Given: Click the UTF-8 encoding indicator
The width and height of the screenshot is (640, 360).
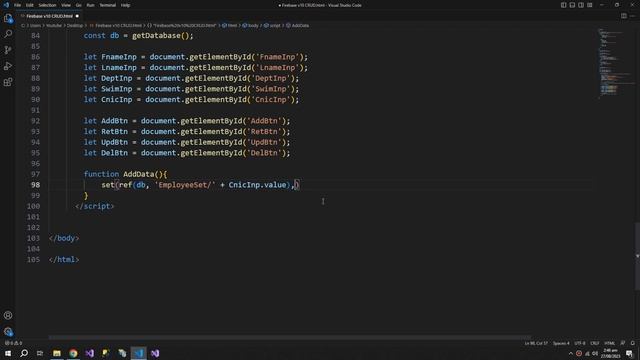Looking at the screenshot, I should pos(580,343).
